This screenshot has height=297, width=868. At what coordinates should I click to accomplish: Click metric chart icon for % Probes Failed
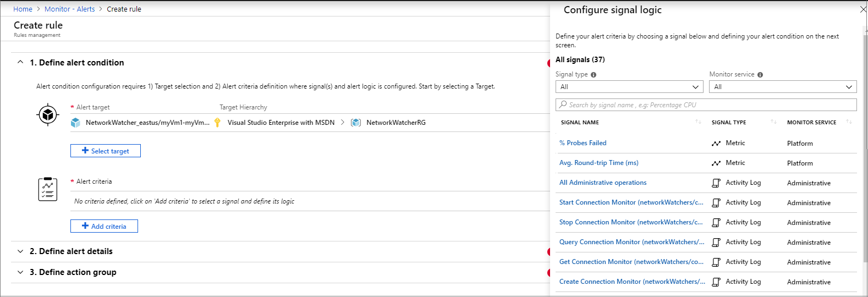point(716,144)
